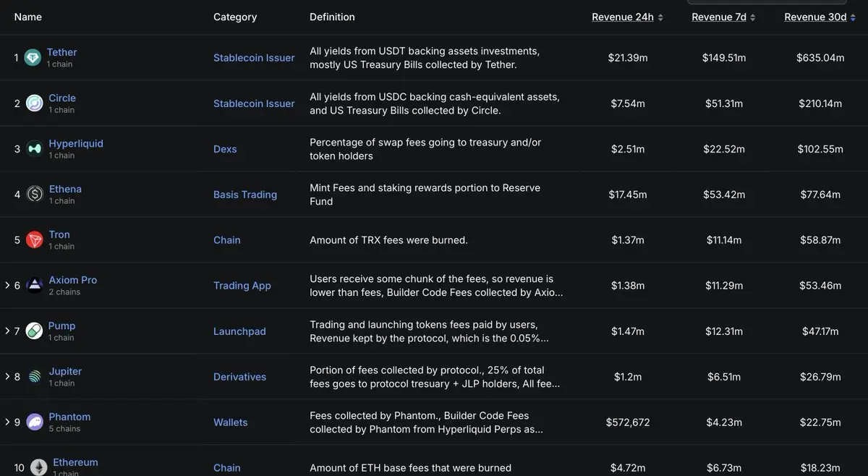This screenshot has width=868, height=476.
Task: Click the Axiom Pro triangle logo
Action: click(x=35, y=286)
